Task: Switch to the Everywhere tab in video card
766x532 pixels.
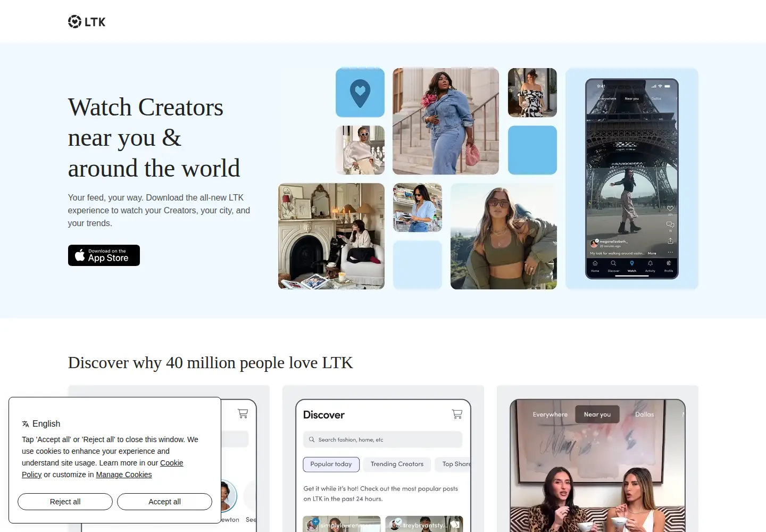Action: pos(550,414)
